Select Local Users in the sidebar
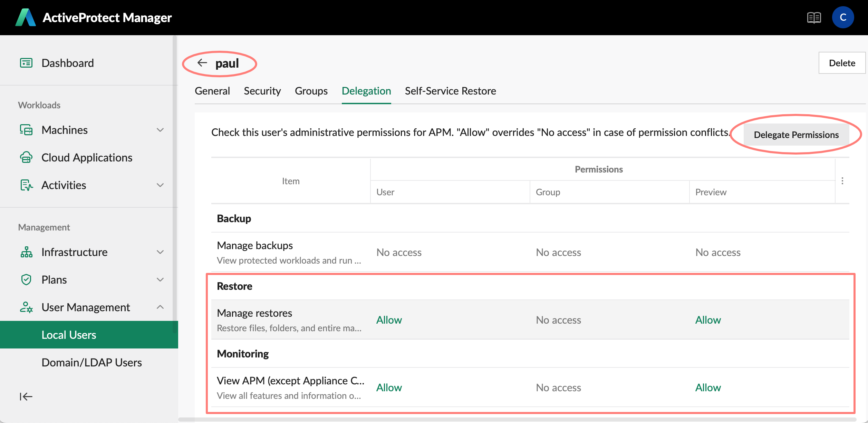Image resolution: width=868 pixels, height=423 pixels. tap(89, 335)
